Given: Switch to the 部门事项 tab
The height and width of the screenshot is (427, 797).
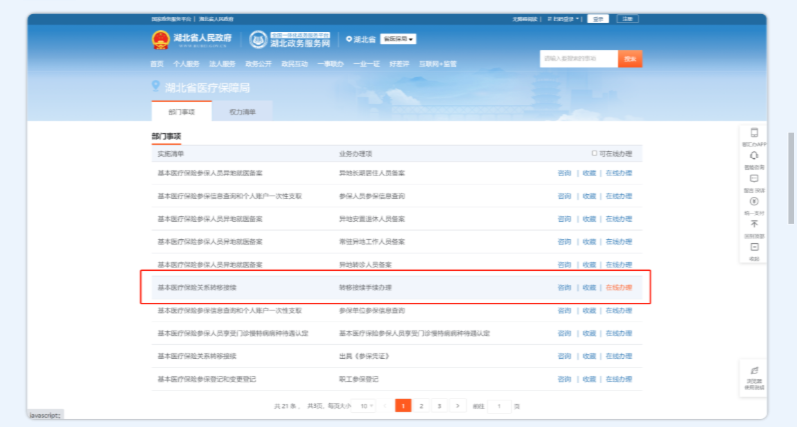Looking at the screenshot, I should click(x=181, y=112).
